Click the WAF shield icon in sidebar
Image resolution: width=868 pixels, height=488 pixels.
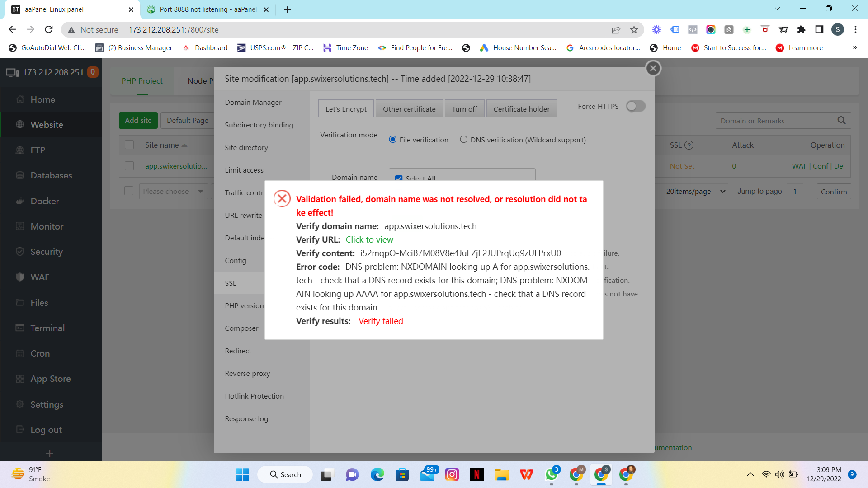20,277
